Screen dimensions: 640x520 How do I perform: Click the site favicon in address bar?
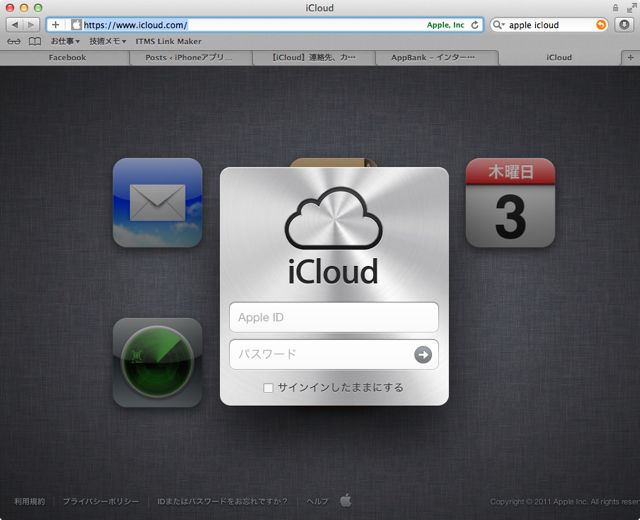(76, 25)
